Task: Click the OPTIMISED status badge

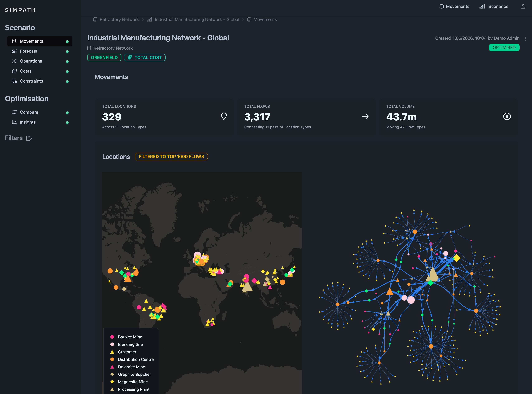Action: coord(504,47)
